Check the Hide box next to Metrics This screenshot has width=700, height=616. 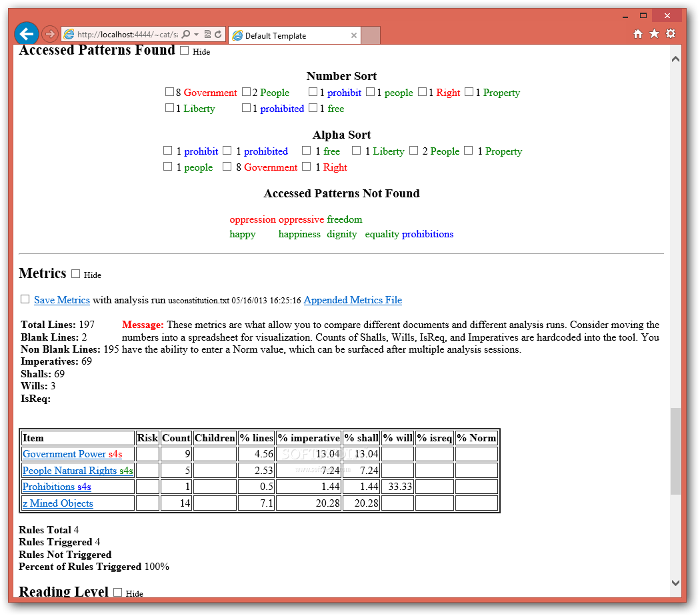75,273
